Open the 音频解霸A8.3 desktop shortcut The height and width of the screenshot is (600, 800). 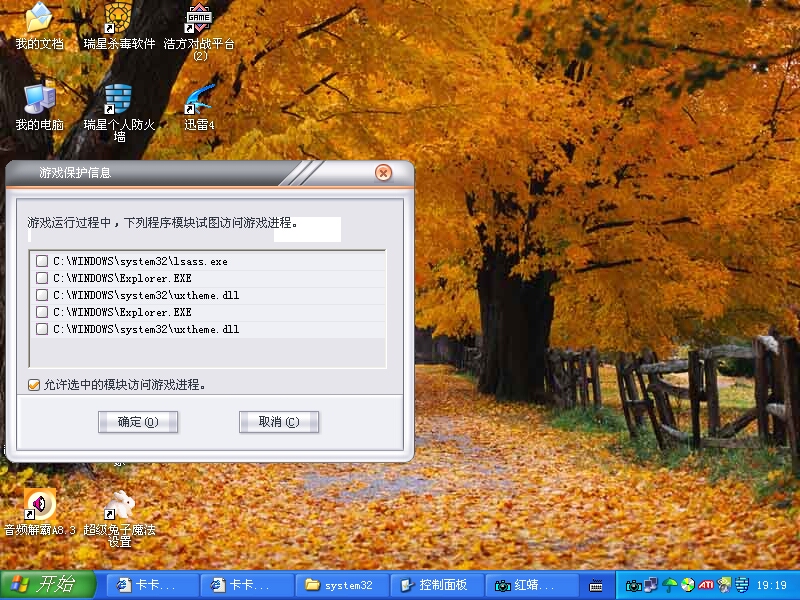click(40, 512)
